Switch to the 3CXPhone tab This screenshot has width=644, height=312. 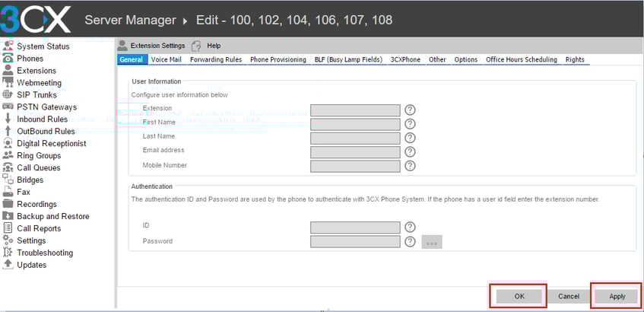tap(405, 59)
